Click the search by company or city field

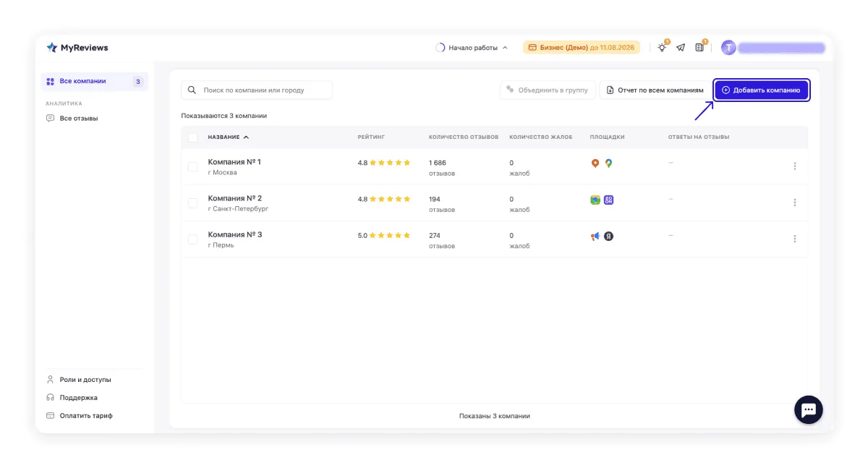pos(257,90)
